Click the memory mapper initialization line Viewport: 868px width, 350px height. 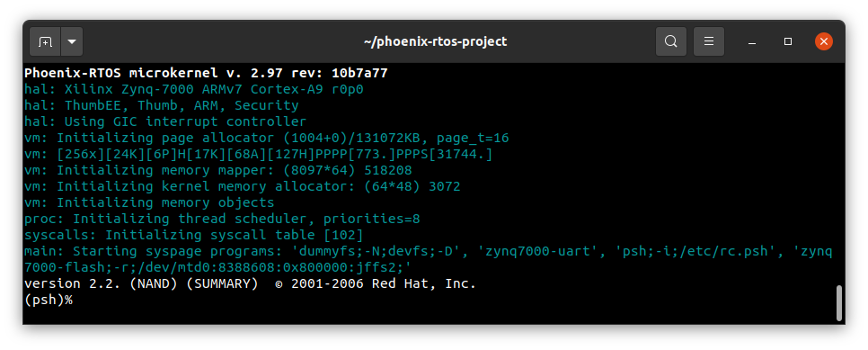coord(218,170)
